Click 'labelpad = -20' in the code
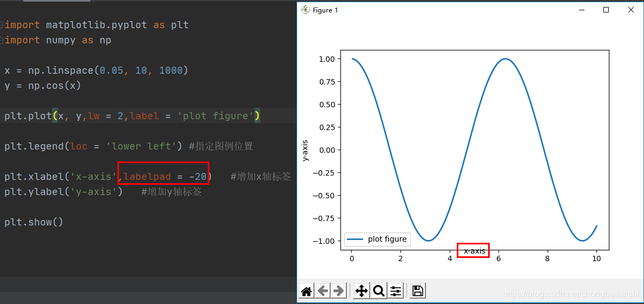Image resolution: width=644 pixels, height=304 pixels. coord(166,177)
